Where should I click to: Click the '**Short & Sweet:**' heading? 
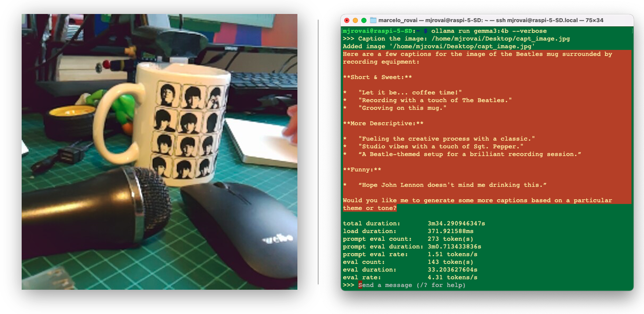tap(377, 77)
